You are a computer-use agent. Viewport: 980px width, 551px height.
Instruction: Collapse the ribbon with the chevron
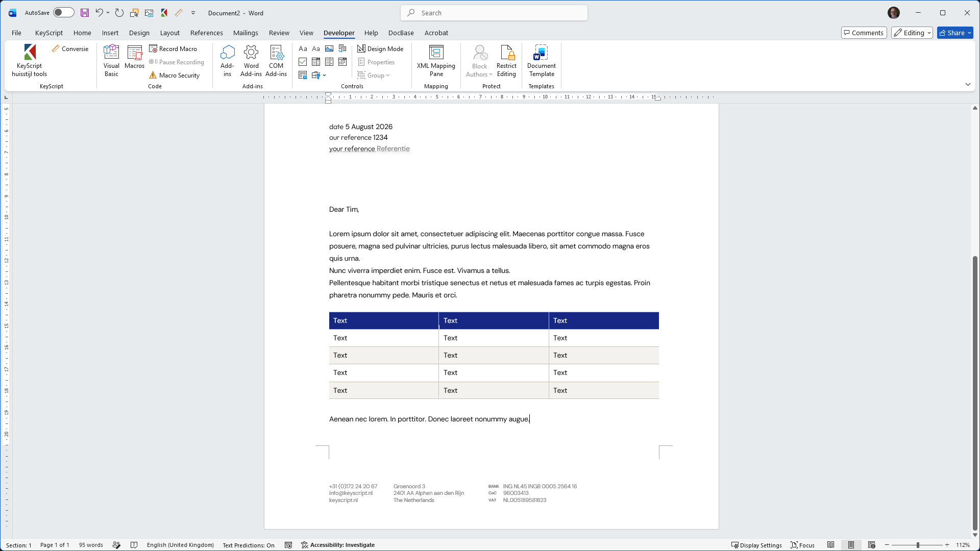tap(968, 84)
